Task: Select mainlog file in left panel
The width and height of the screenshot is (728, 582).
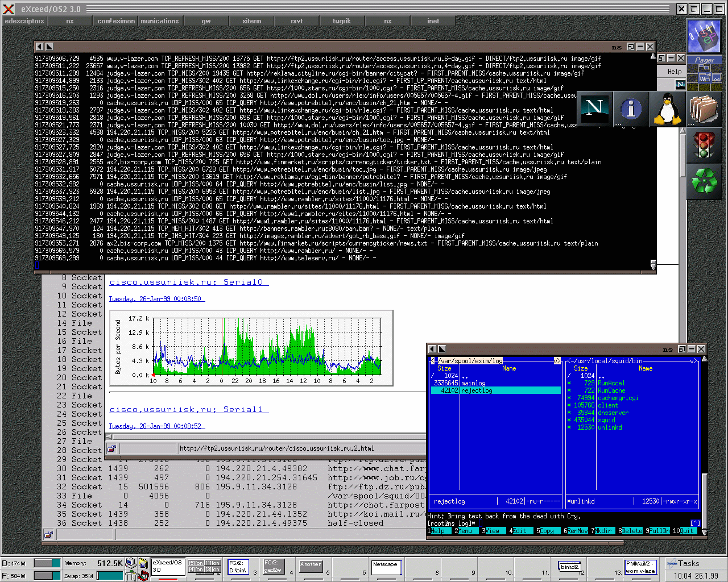Action: point(496,383)
